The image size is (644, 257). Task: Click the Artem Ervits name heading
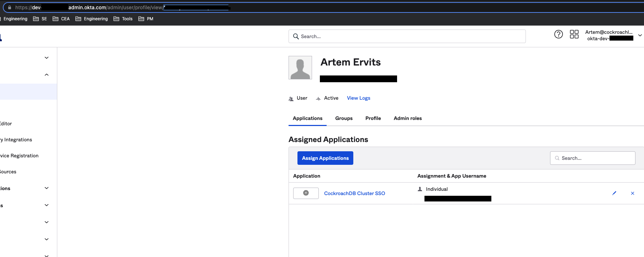click(350, 62)
